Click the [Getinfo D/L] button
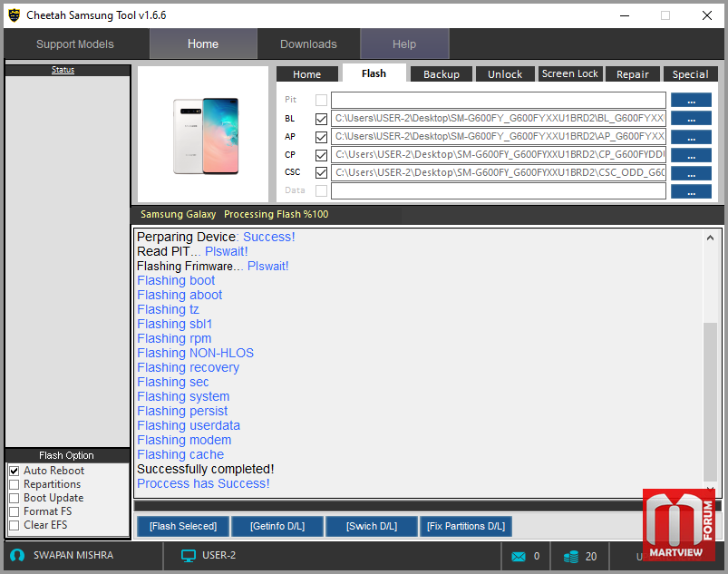This screenshot has width=728, height=574. [277, 526]
